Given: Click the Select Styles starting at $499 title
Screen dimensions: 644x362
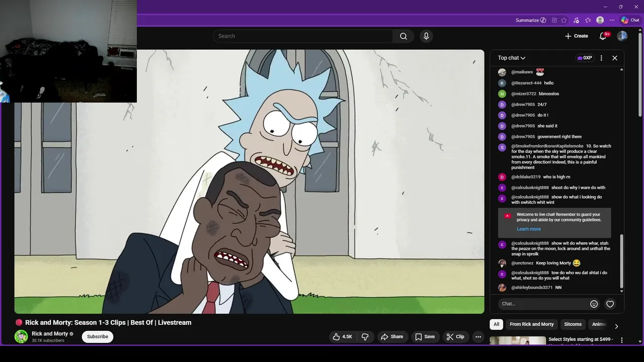Looking at the screenshot, I should [581, 339].
